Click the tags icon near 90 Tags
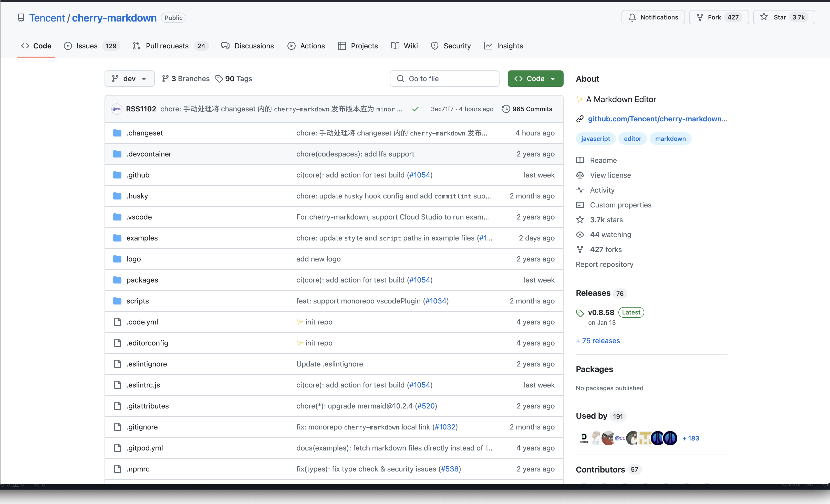 point(219,79)
